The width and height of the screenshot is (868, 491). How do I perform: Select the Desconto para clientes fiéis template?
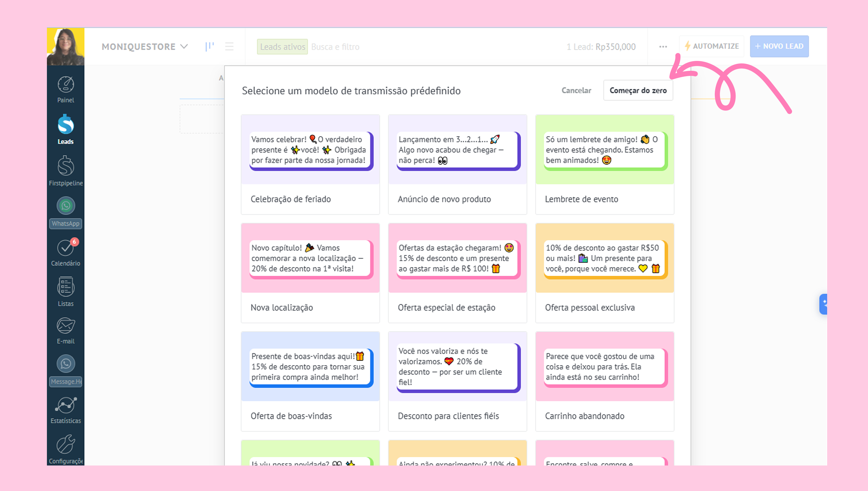(x=457, y=381)
